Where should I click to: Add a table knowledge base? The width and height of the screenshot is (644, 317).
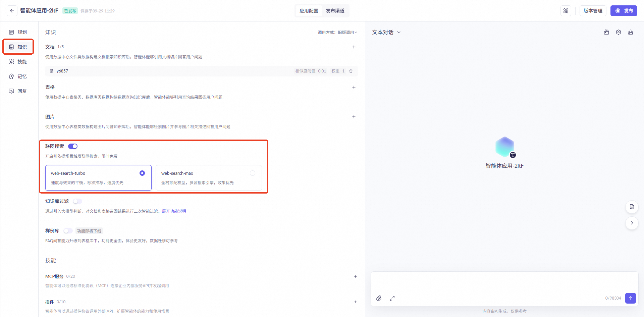(x=354, y=87)
